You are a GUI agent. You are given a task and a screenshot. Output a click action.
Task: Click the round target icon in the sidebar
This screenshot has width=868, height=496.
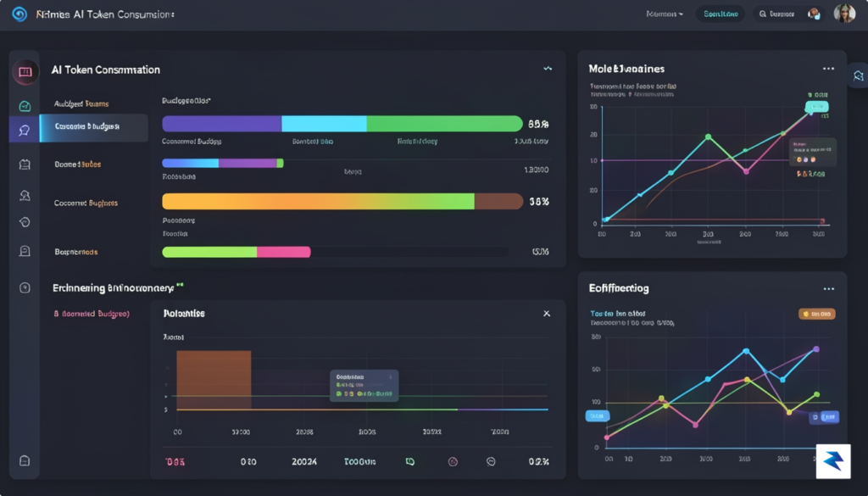pos(25,287)
